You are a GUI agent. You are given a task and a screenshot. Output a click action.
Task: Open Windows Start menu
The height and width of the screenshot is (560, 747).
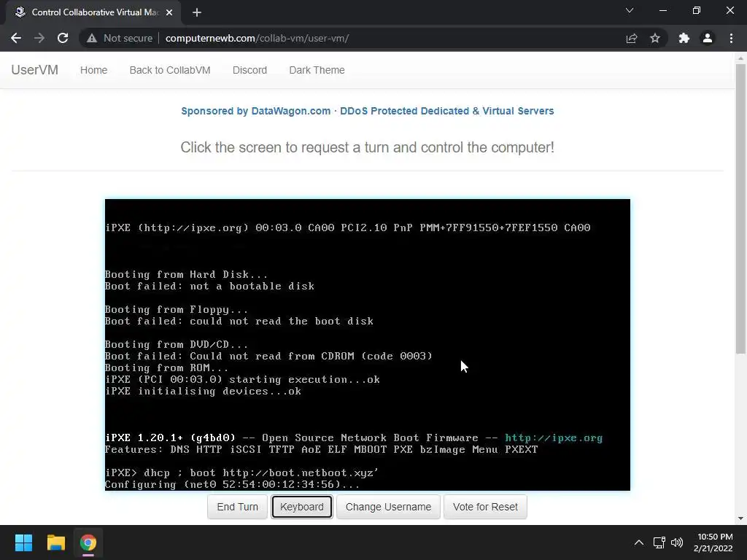(23, 542)
